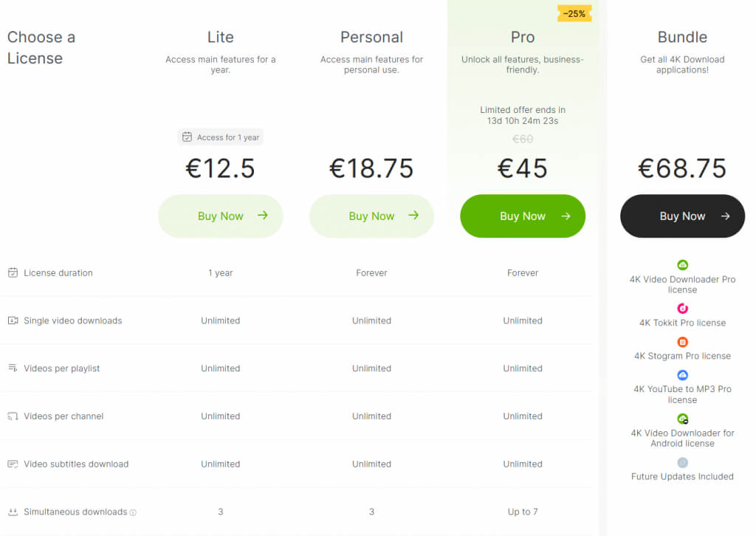Click the 4K YouTube to MP3 icon
The height and width of the screenshot is (536, 756).
[682, 375]
